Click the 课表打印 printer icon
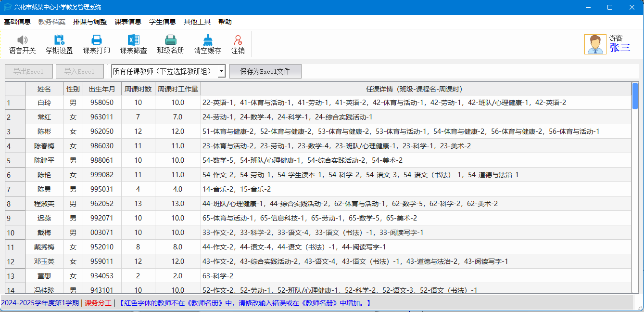The height and width of the screenshot is (312, 644). click(x=96, y=40)
